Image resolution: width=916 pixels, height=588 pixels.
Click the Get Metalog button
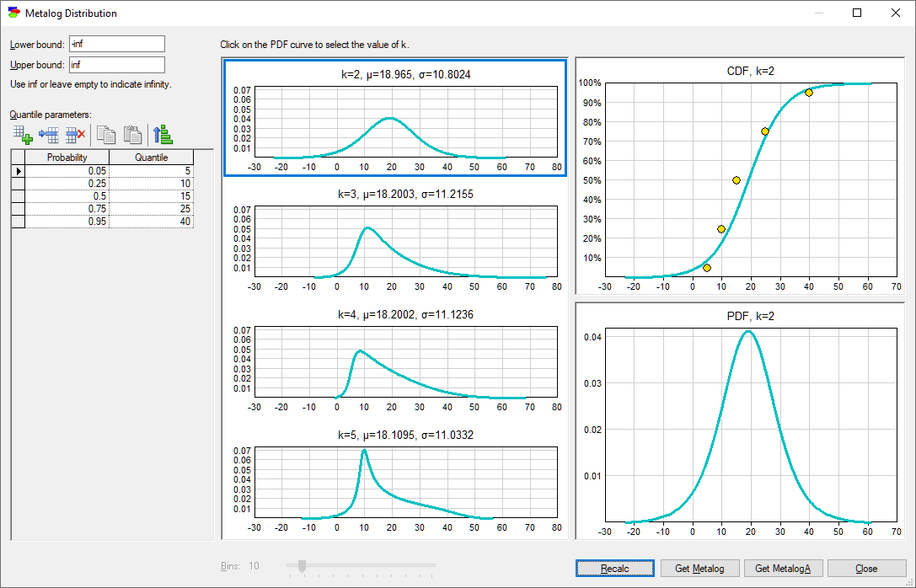pyautogui.click(x=700, y=568)
